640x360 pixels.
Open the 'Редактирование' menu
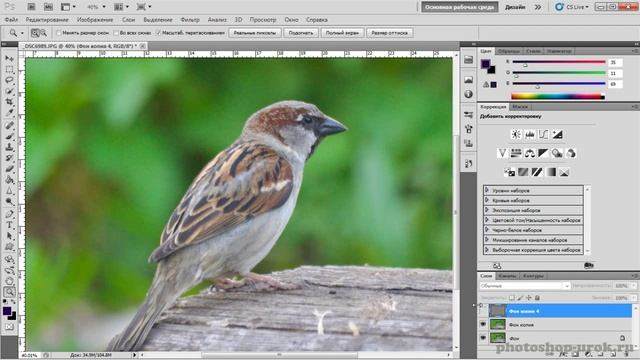pos(47,20)
